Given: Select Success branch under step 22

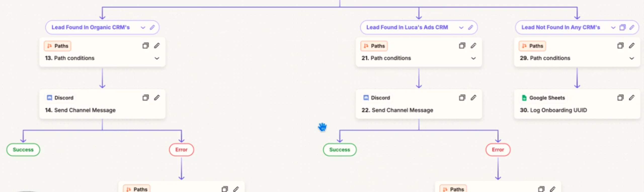Looking at the screenshot, I should [x=340, y=150].
